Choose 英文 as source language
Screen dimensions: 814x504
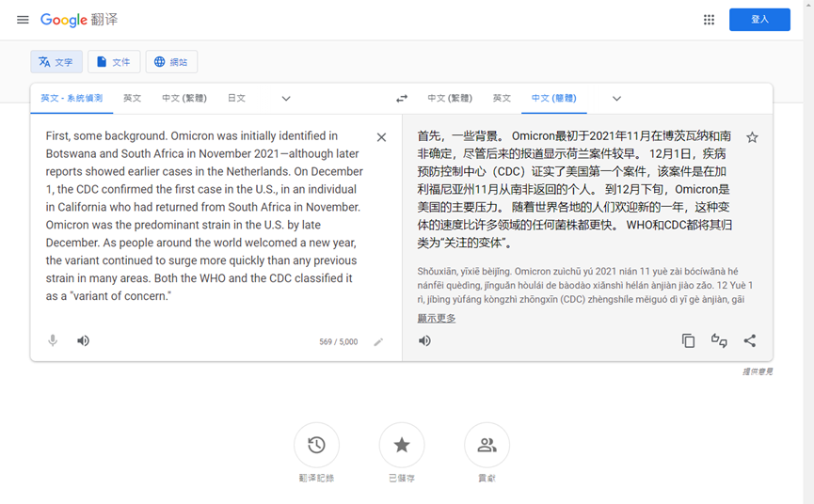[132, 98]
